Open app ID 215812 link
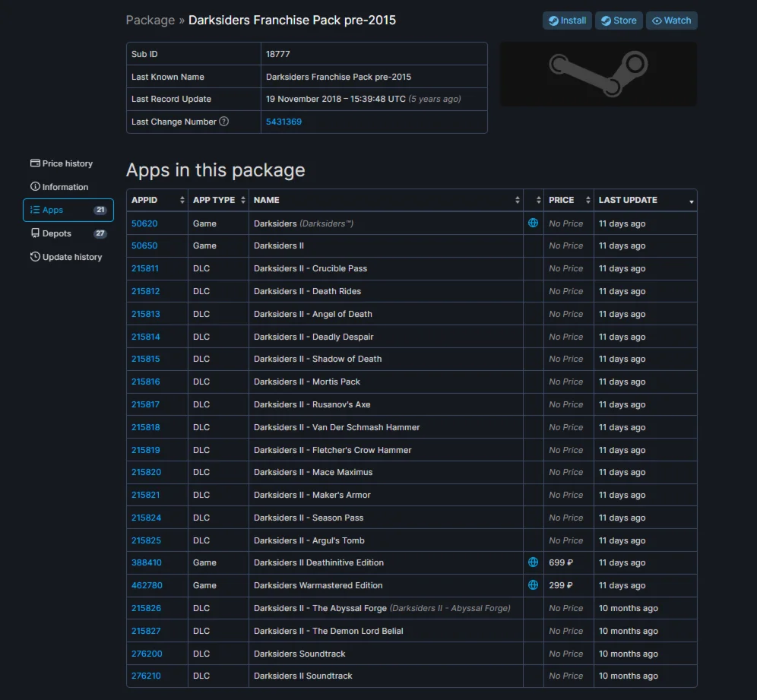Image resolution: width=757 pixels, height=700 pixels. point(145,291)
